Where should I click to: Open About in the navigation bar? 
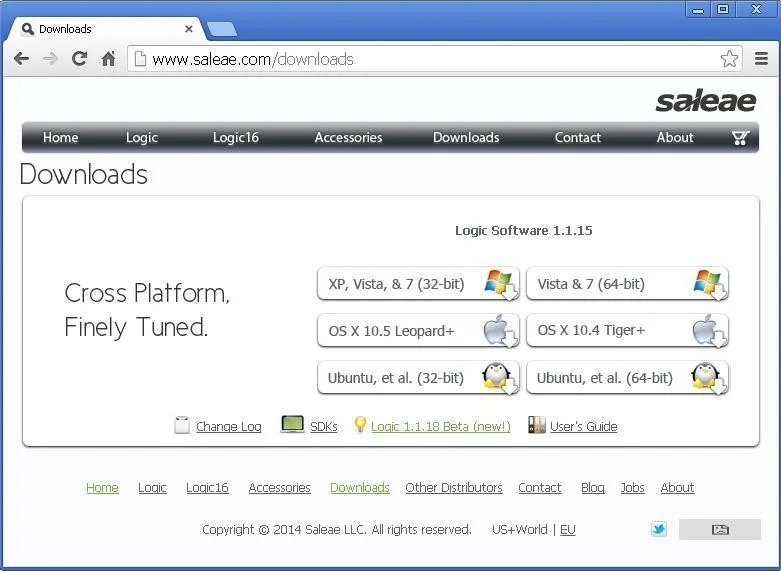click(674, 138)
